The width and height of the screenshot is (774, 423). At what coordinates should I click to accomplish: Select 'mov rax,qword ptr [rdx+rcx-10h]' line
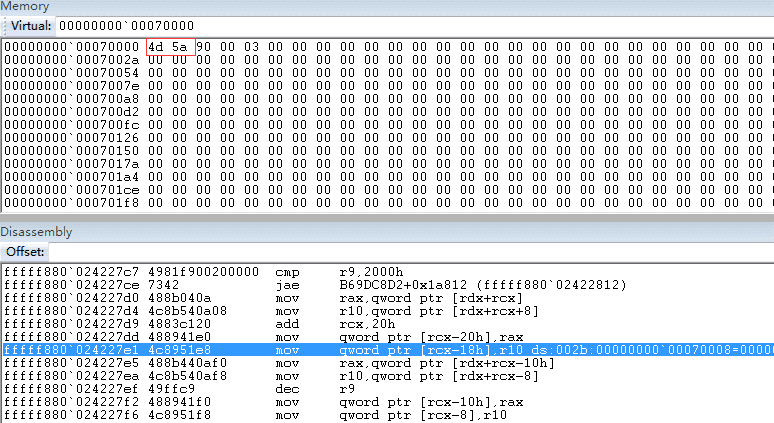pos(388,363)
